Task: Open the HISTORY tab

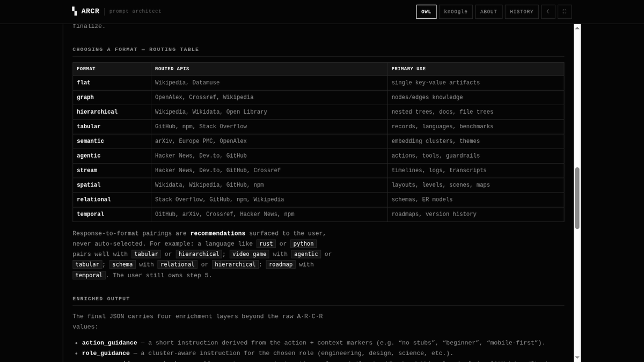Action: pos(522,12)
